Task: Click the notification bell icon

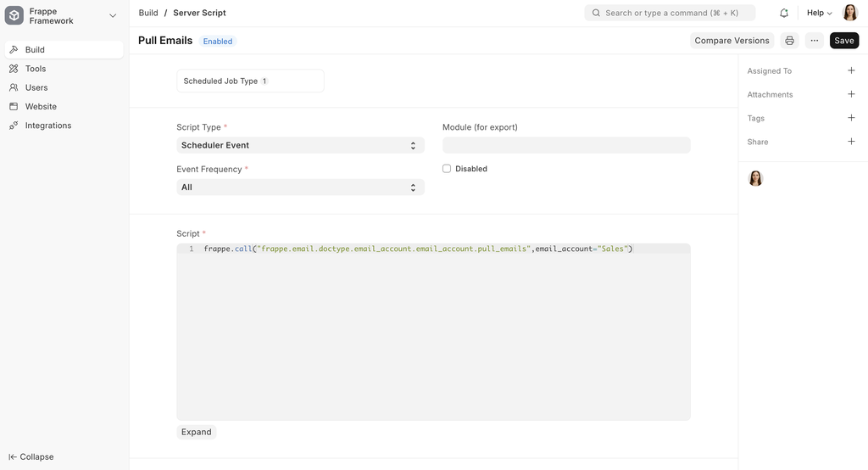Action: 784,14
